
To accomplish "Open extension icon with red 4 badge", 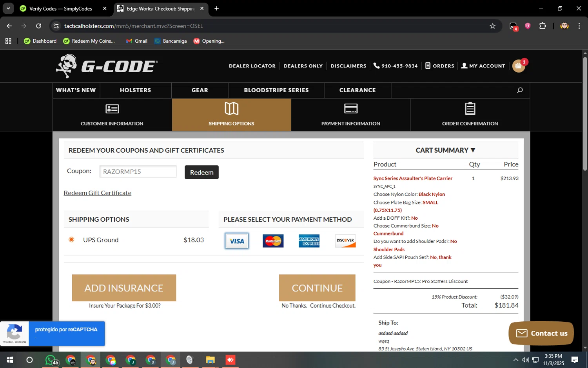I will [514, 26].
